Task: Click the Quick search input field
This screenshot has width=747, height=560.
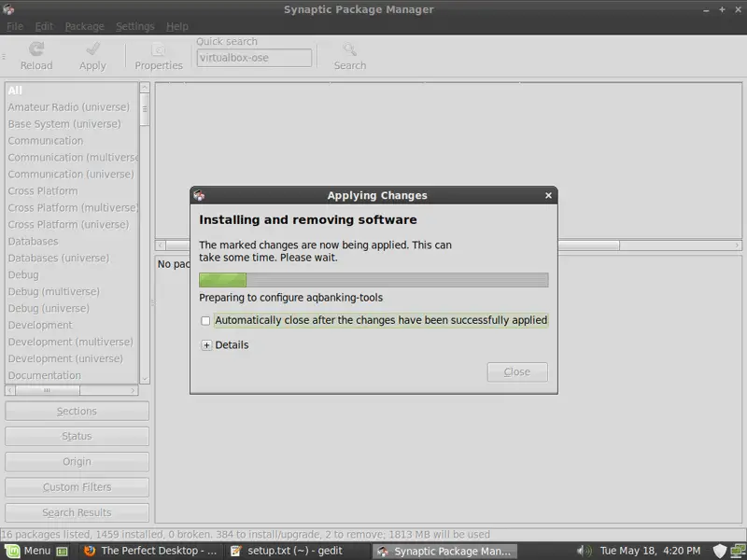Action: tap(254, 58)
